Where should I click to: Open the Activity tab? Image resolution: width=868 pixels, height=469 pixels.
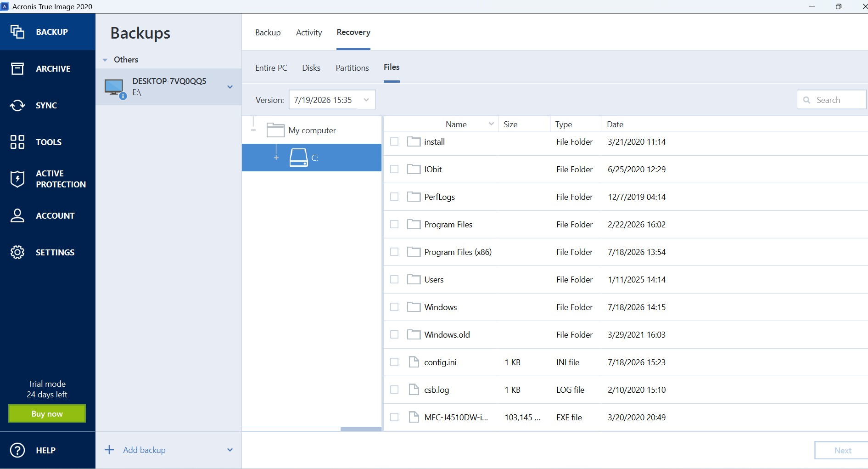point(309,32)
